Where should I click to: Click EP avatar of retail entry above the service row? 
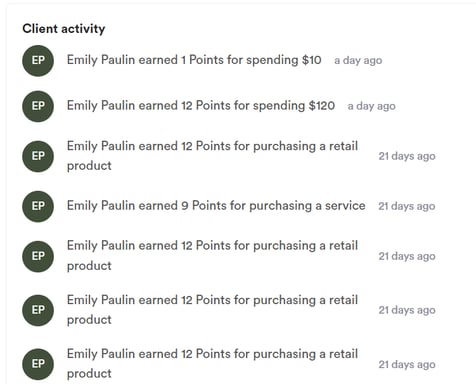38,156
